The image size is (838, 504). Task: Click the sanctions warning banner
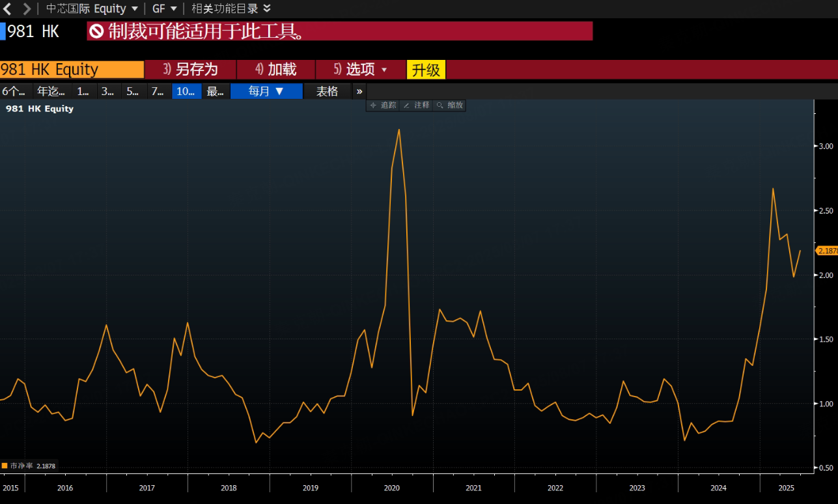coord(340,31)
